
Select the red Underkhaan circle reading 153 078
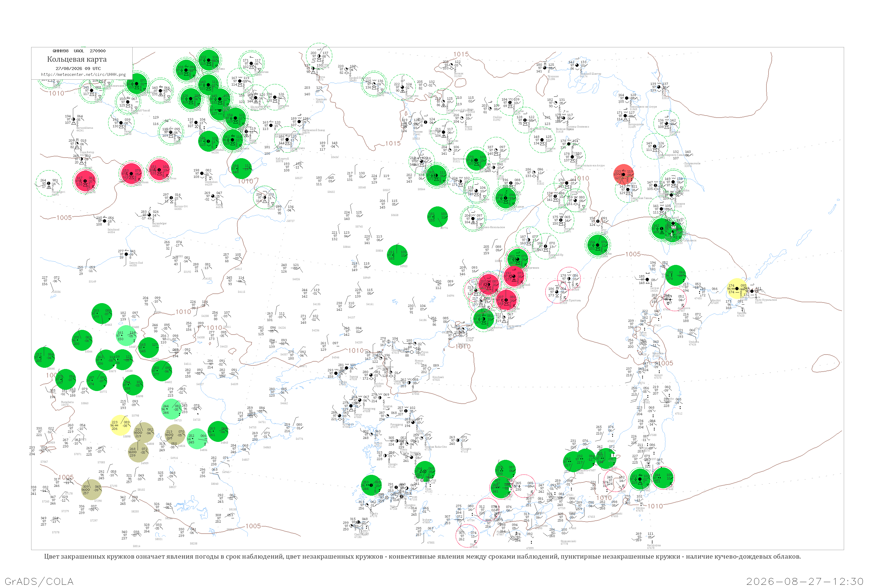(x=132, y=174)
